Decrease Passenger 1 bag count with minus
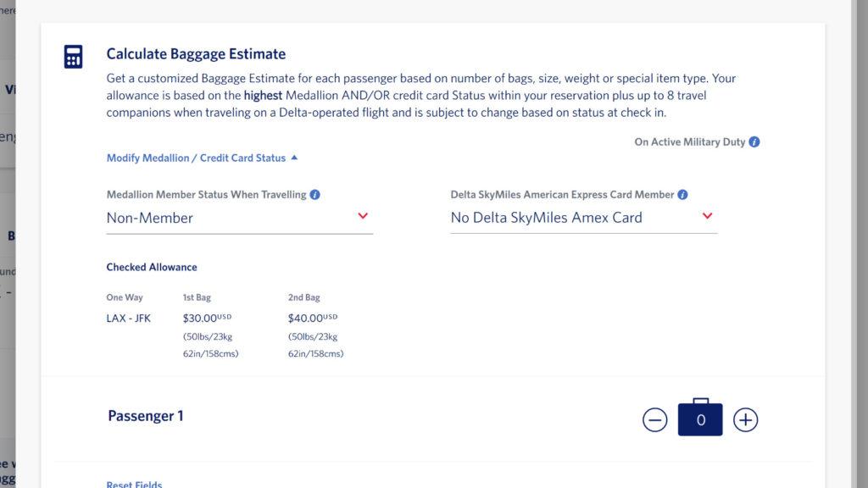868x488 pixels. point(655,420)
